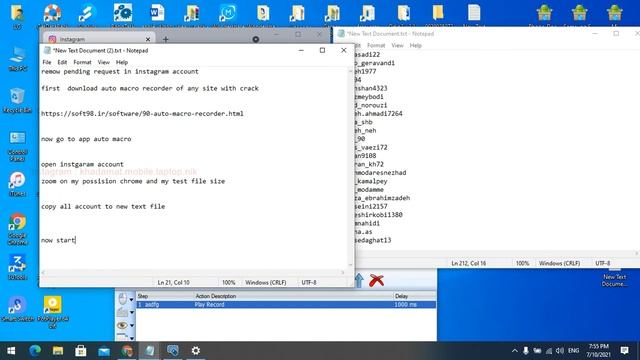The width and height of the screenshot is (640, 360).
Task: Open the Mail app from taskbar
Action: pos(104,351)
